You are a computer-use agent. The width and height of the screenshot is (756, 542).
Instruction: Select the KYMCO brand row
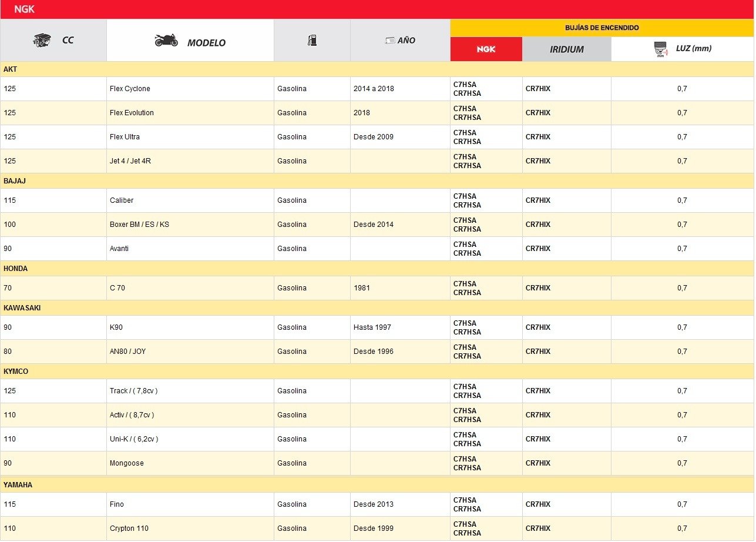[x=377, y=372]
